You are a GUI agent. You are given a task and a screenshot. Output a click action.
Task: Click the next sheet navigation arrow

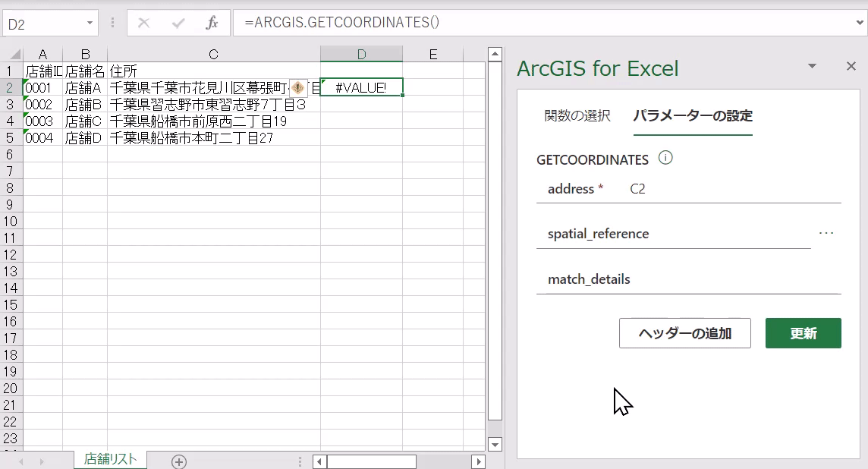[42, 461]
